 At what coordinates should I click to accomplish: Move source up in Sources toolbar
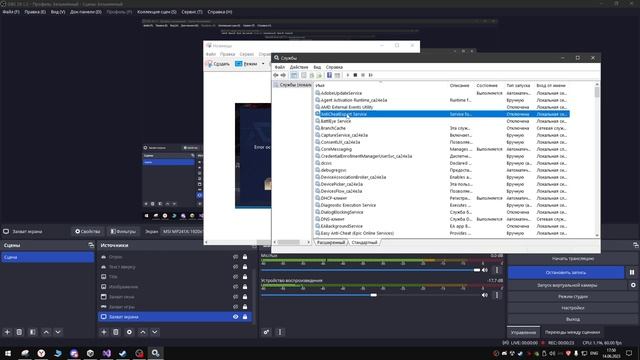point(143,332)
